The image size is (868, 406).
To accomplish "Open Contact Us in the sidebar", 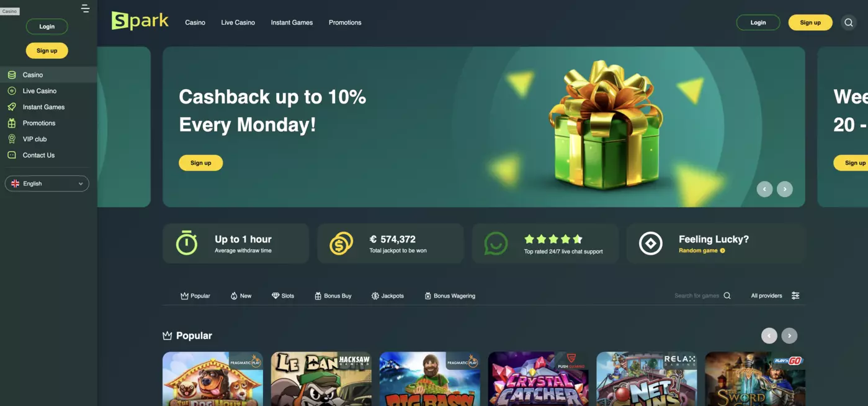I will click(38, 155).
